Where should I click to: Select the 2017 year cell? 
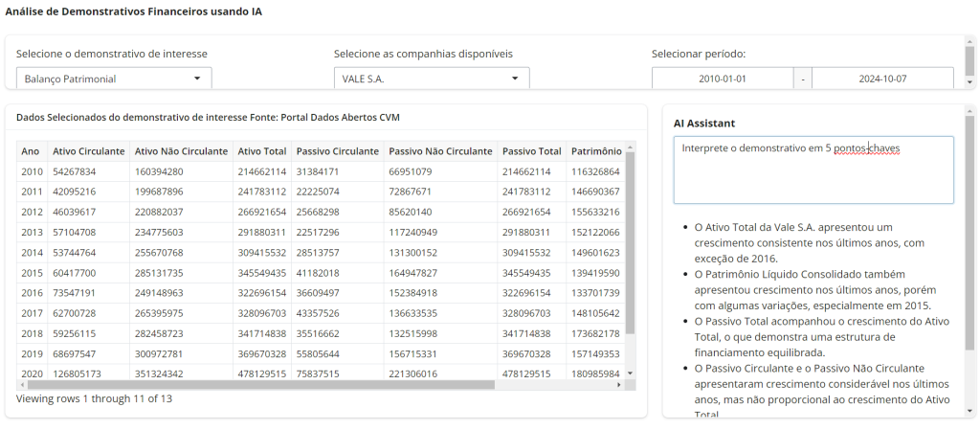point(30,313)
